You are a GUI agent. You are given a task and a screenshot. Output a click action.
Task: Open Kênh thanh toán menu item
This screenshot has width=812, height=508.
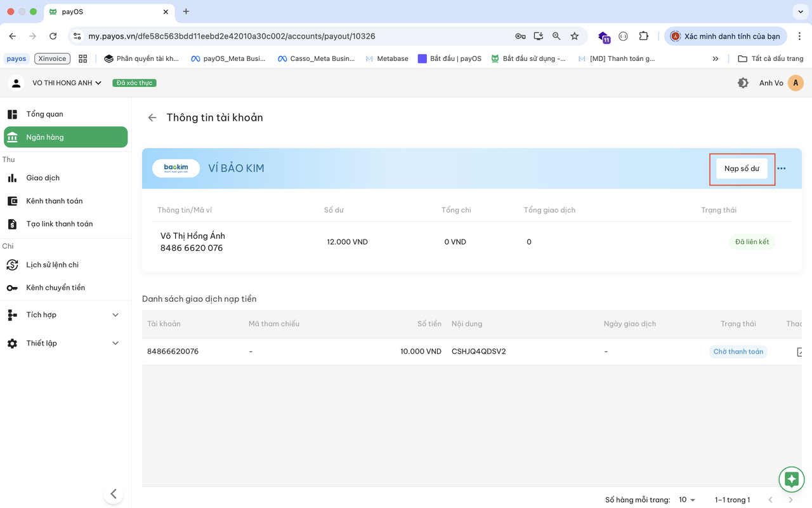coord(54,201)
